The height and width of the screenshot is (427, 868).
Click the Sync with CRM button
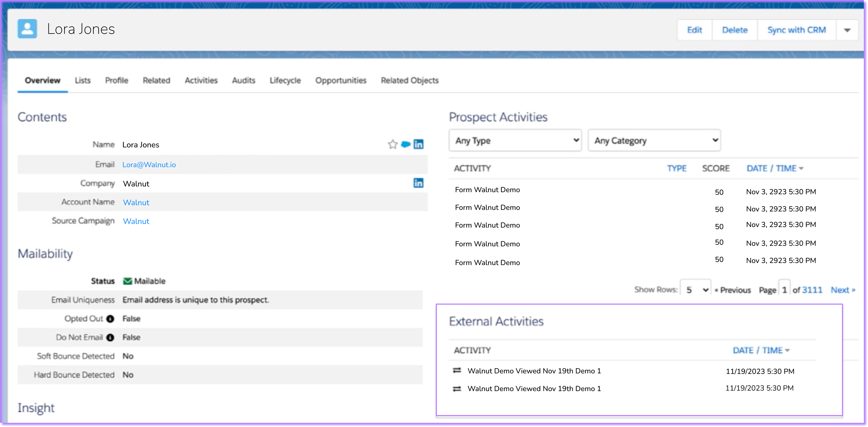(797, 30)
